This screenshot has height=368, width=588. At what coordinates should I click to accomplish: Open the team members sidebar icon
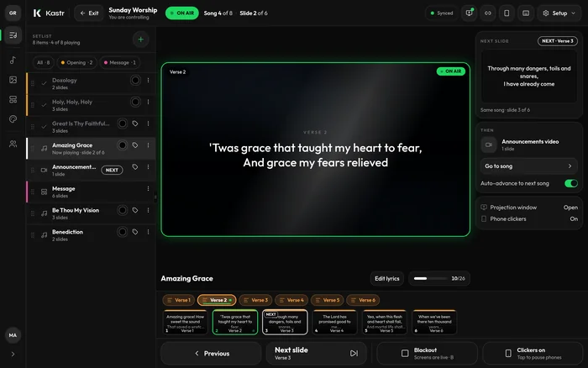point(13,144)
